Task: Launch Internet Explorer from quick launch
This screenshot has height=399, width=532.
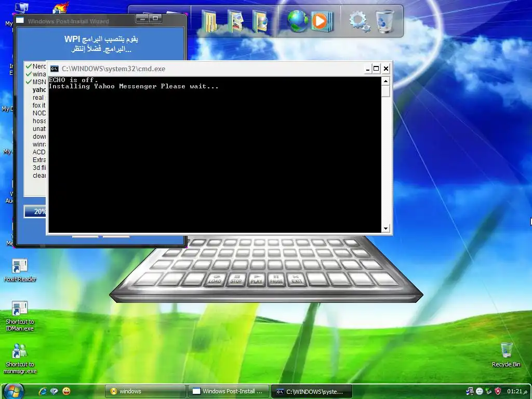Action: click(43, 391)
